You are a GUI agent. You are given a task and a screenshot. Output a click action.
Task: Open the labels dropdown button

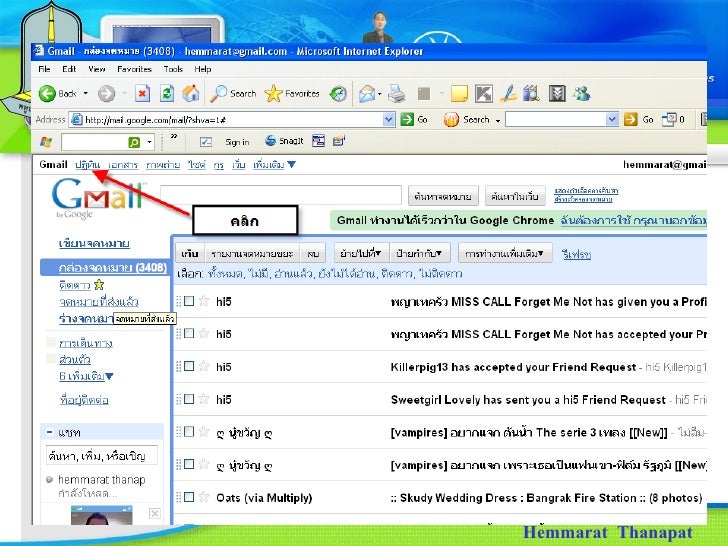[420, 253]
